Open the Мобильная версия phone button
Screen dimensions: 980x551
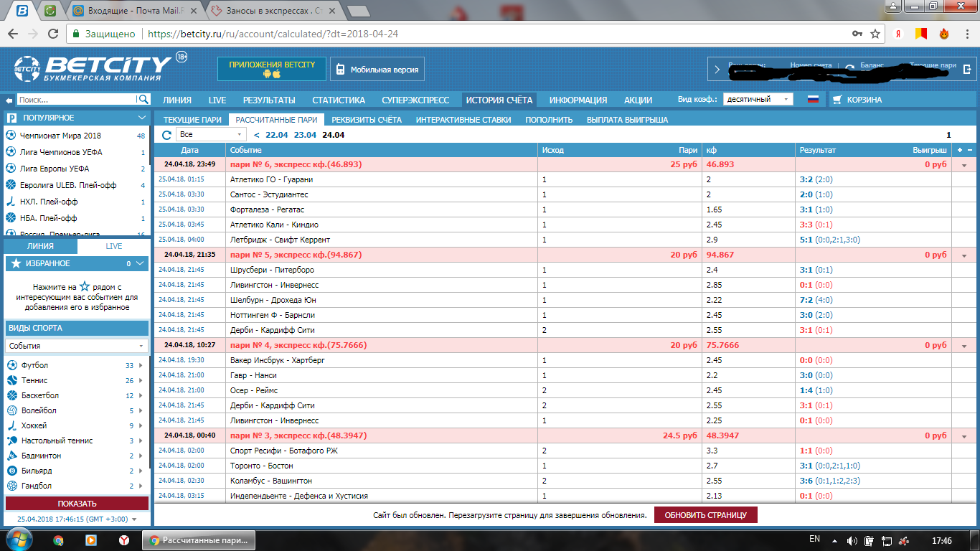pyautogui.click(x=377, y=70)
